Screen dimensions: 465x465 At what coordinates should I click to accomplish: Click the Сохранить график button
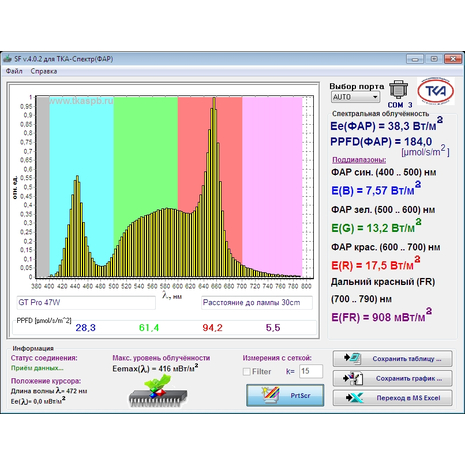coord(392,378)
